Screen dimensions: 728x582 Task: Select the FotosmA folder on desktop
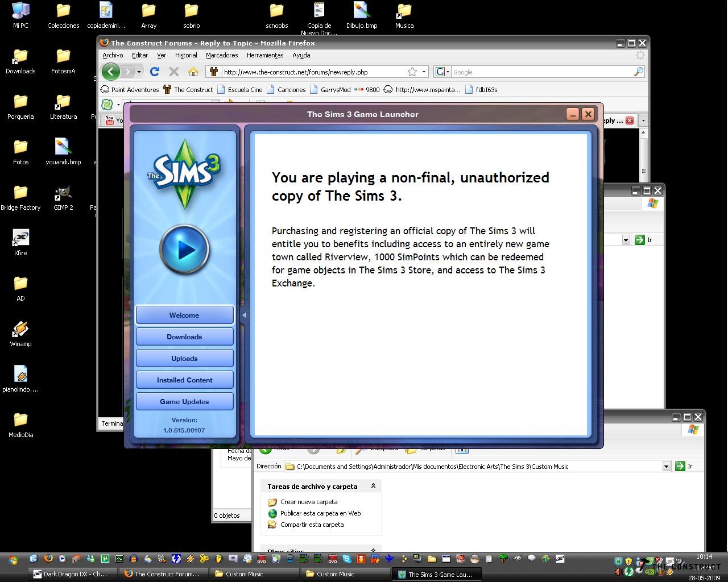(x=63, y=61)
